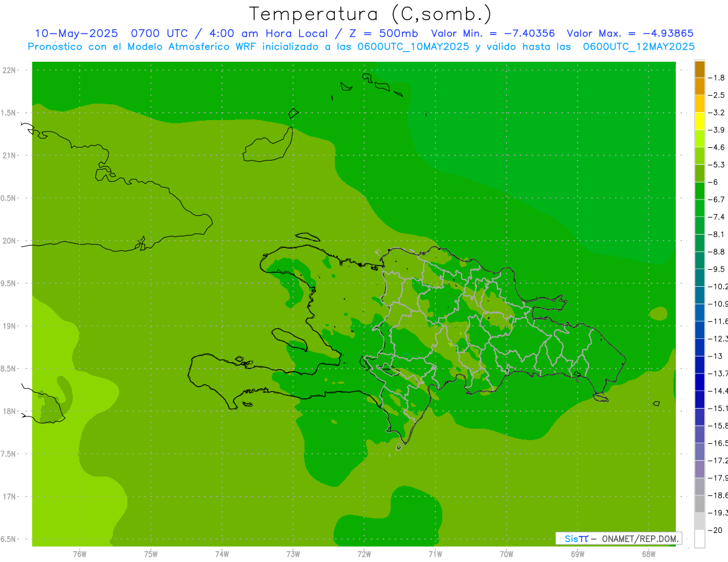728x562 pixels.
Task: Click the "-1.8" colorbar label
Action: tap(717, 78)
